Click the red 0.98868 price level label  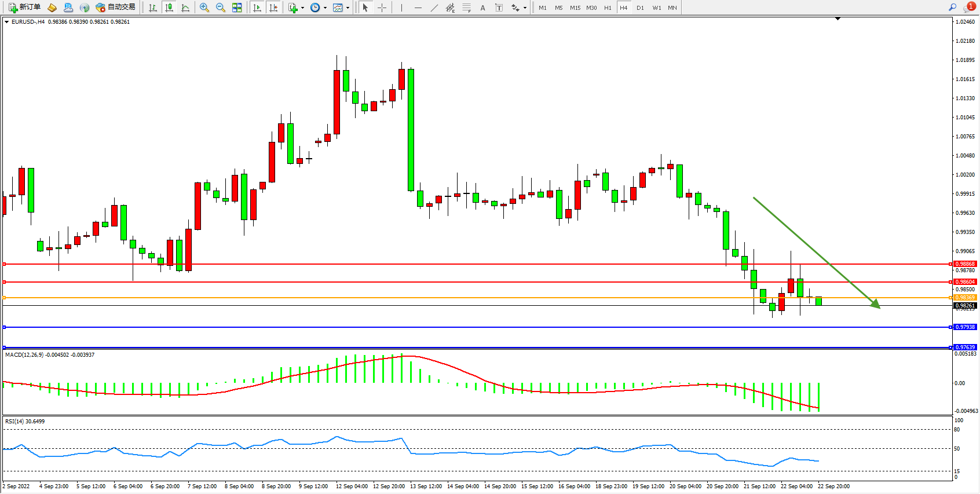coord(965,264)
